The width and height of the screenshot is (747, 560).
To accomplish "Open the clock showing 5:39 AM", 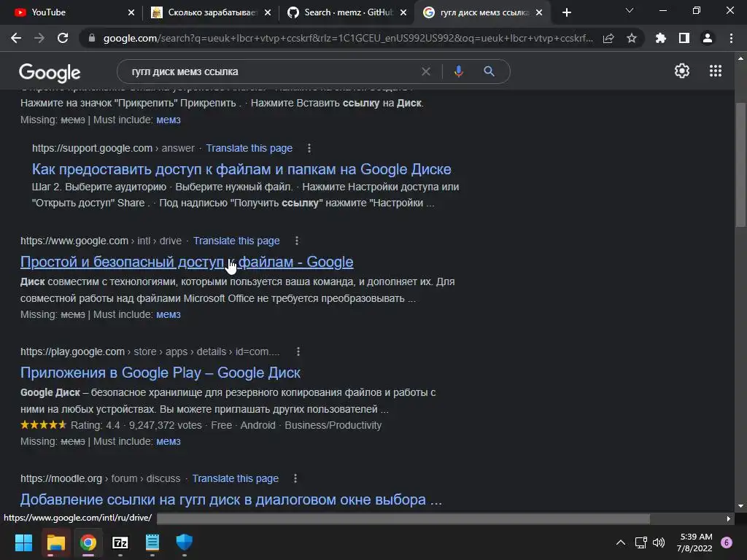I will pos(696,542).
